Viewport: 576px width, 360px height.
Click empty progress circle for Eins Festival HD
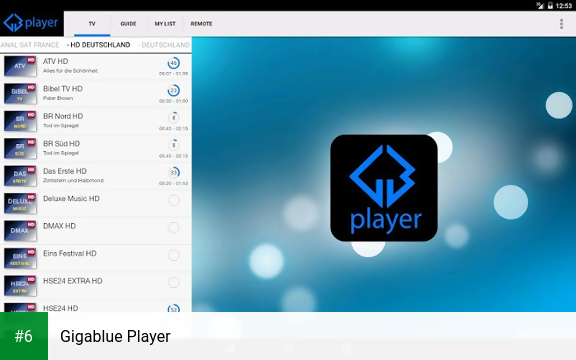pos(173,255)
